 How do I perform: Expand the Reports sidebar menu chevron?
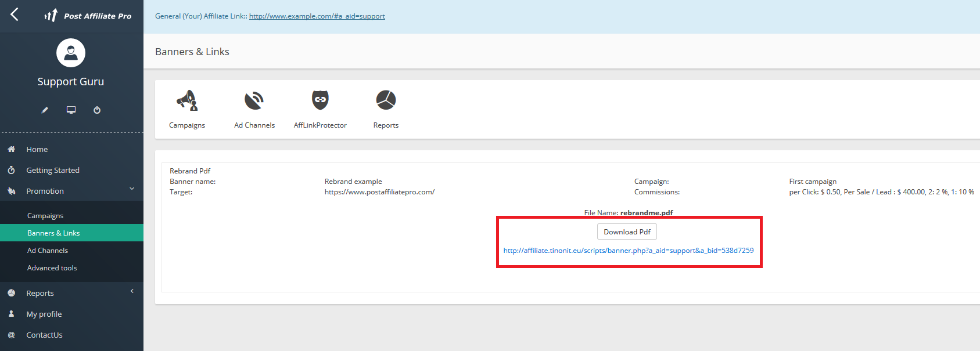pyautogui.click(x=132, y=291)
